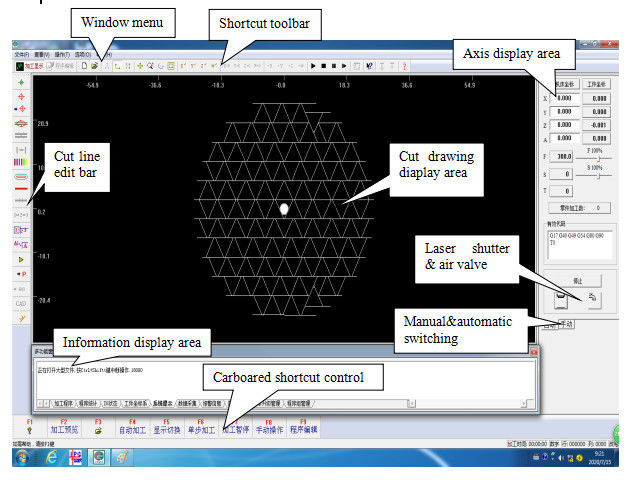Click the New file icon in toolbar
This screenshot has height=480, width=629.
pyautogui.click(x=84, y=65)
